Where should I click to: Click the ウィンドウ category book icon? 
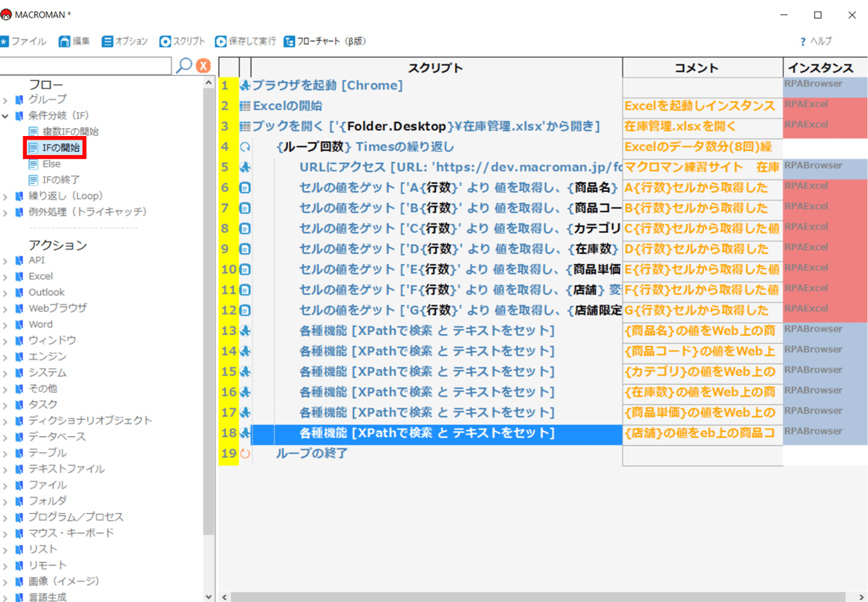click(x=19, y=340)
